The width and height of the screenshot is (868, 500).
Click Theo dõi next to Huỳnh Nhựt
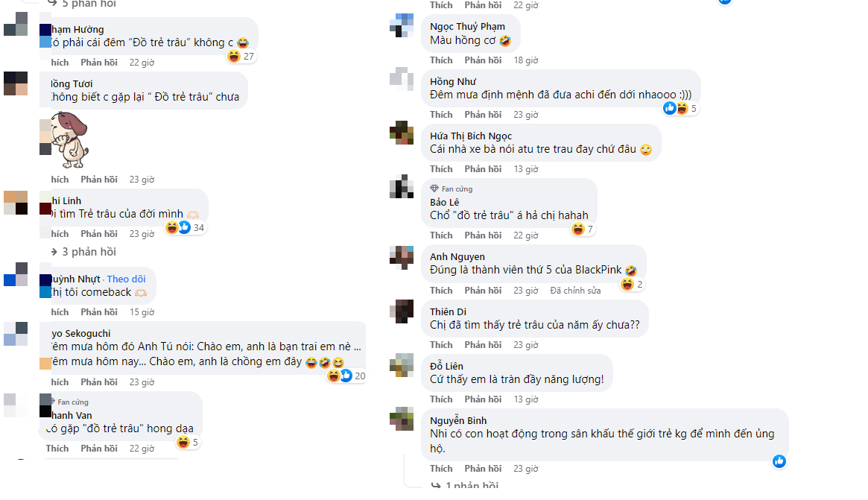[x=126, y=278]
